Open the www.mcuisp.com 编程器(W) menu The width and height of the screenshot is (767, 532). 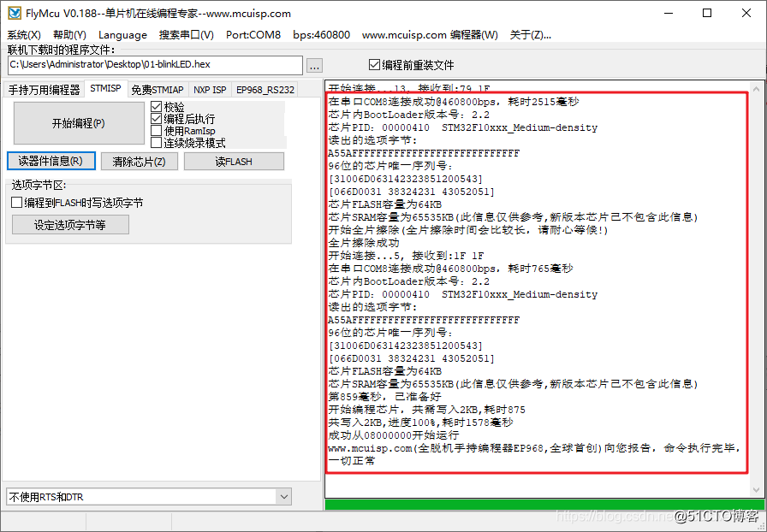[x=430, y=35]
